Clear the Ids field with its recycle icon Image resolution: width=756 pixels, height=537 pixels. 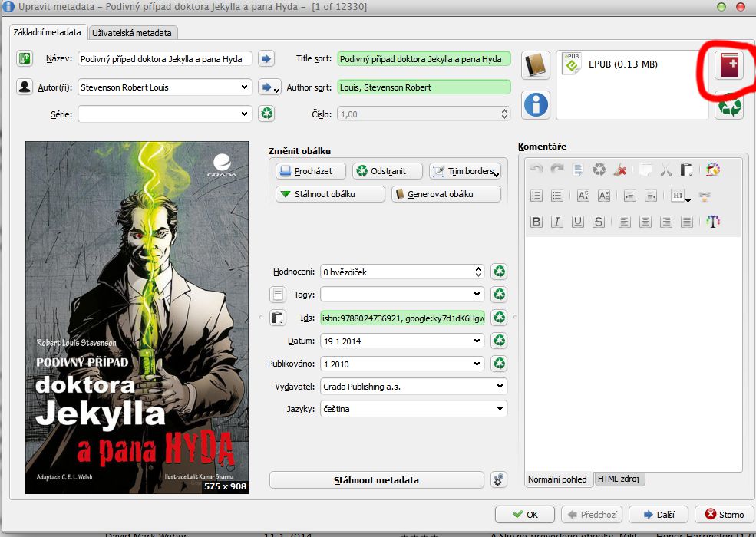(x=500, y=317)
